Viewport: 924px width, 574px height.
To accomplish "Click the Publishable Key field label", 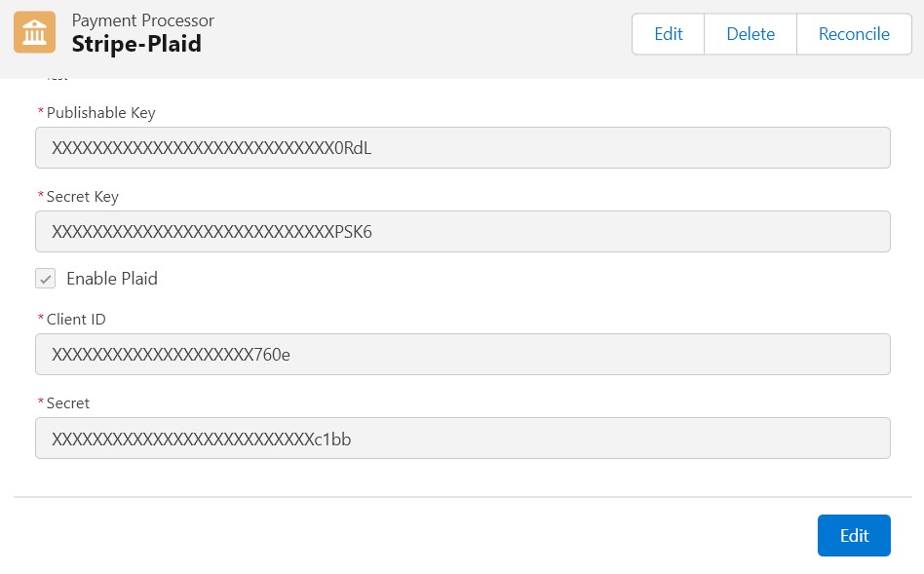I will coord(101,113).
